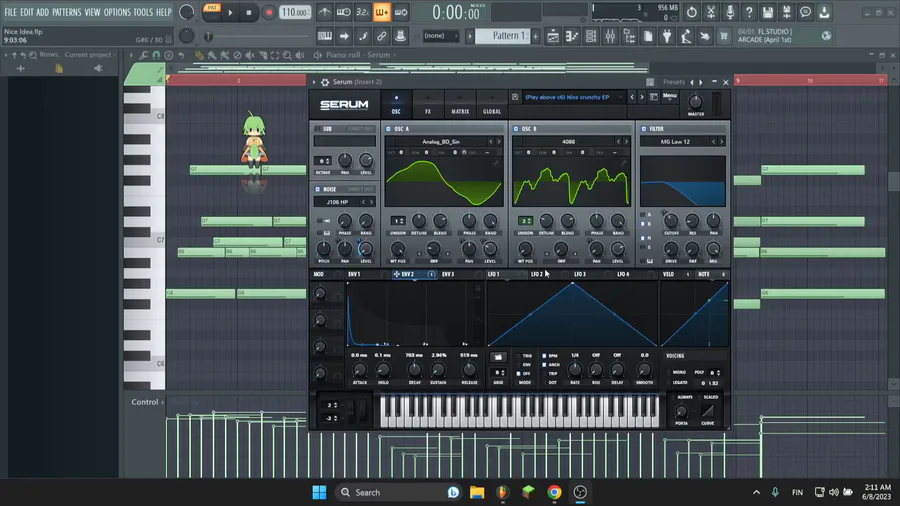The height and width of the screenshot is (506, 900).
Task: Open the PATTERNS menu
Action: pyautogui.click(x=67, y=12)
